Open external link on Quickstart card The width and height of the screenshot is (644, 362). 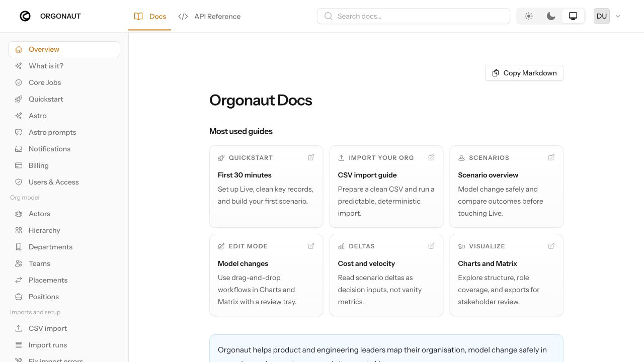(311, 157)
